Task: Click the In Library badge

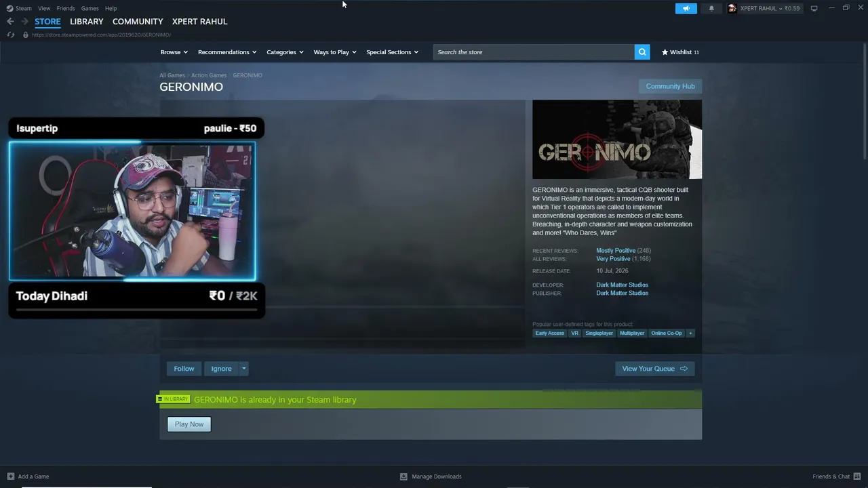Action: pos(173,399)
